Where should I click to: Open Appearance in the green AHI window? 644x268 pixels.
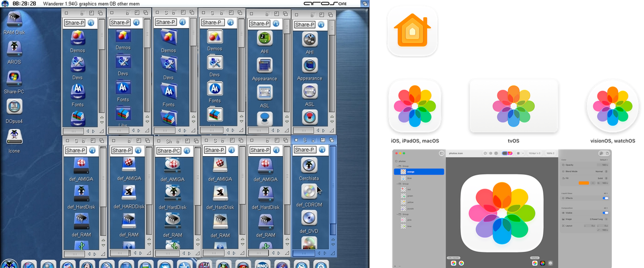click(265, 65)
